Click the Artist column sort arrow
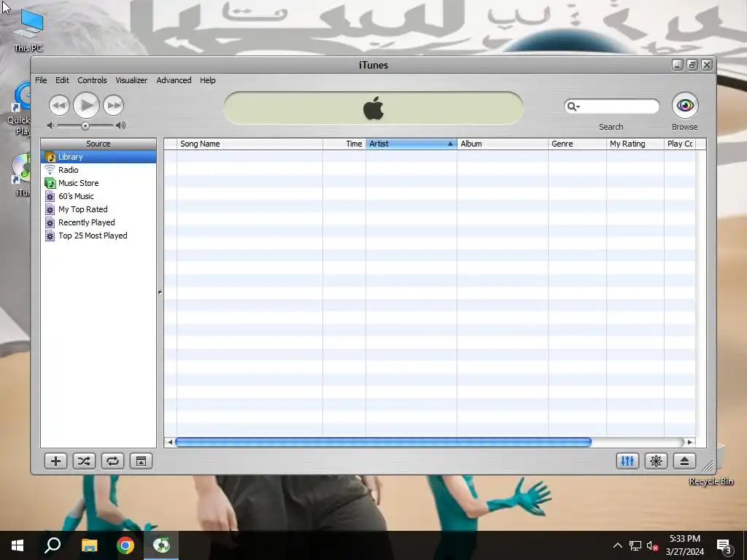Viewport: 747px width, 560px height. (x=450, y=144)
